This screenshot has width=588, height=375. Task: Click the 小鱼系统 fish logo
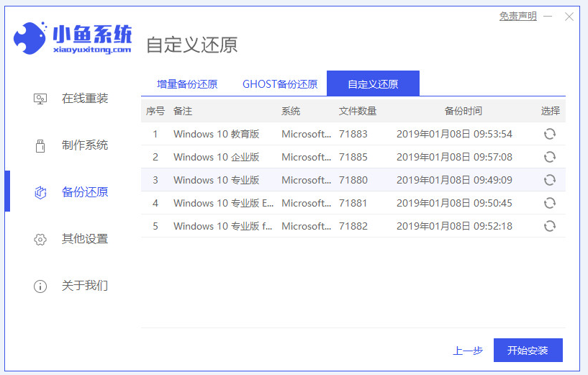click(30, 38)
